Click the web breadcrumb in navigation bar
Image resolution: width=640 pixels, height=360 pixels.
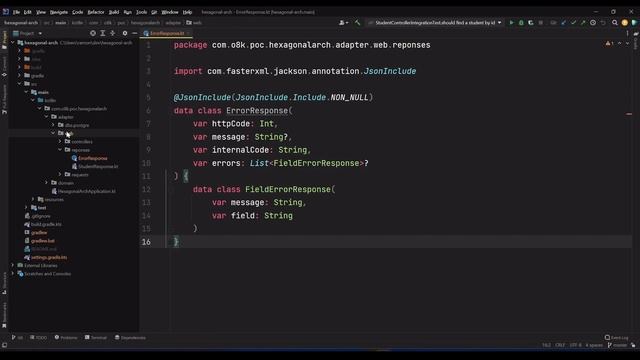point(194,23)
